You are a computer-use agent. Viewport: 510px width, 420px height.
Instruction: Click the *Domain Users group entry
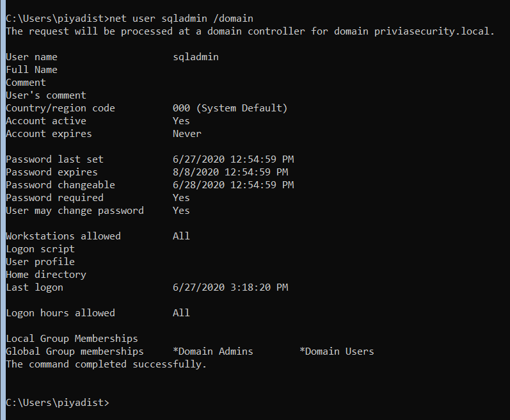[337, 351]
